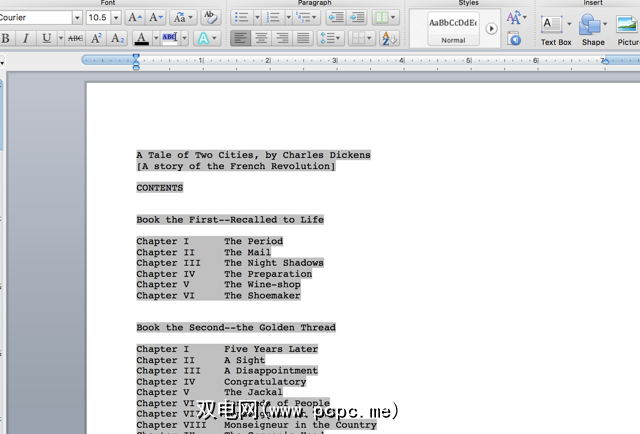640x434 pixels.
Task: Insert a Picture
Action: pyautogui.click(x=628, y=29)
